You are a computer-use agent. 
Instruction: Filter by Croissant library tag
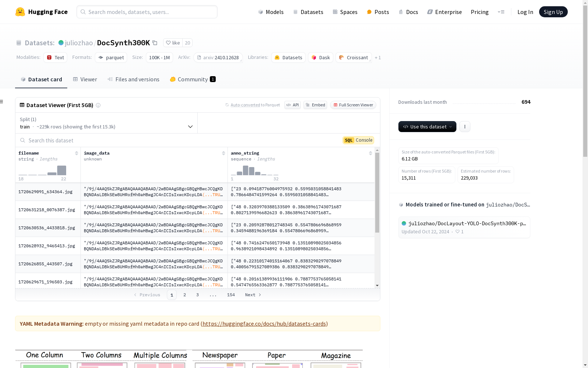354,57
